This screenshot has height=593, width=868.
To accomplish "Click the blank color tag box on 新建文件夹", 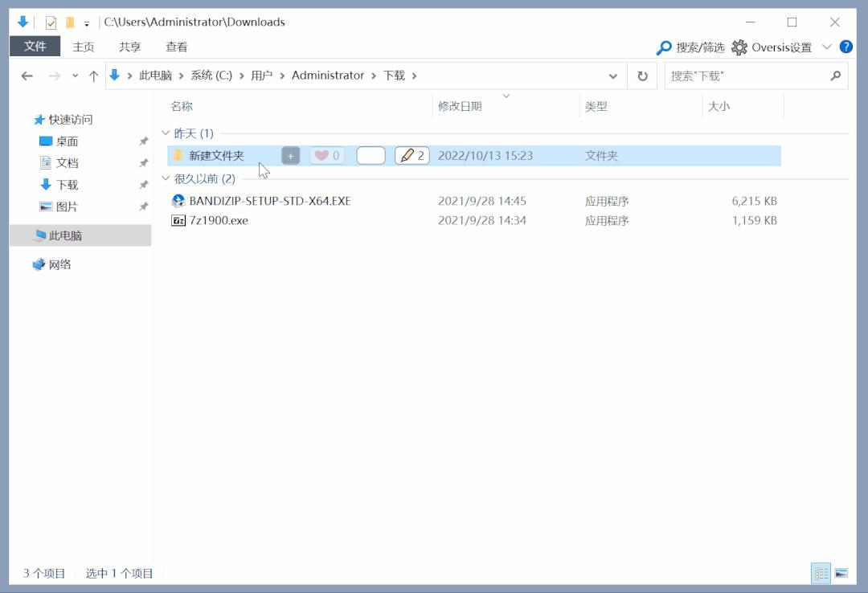I will click(371, 155).
